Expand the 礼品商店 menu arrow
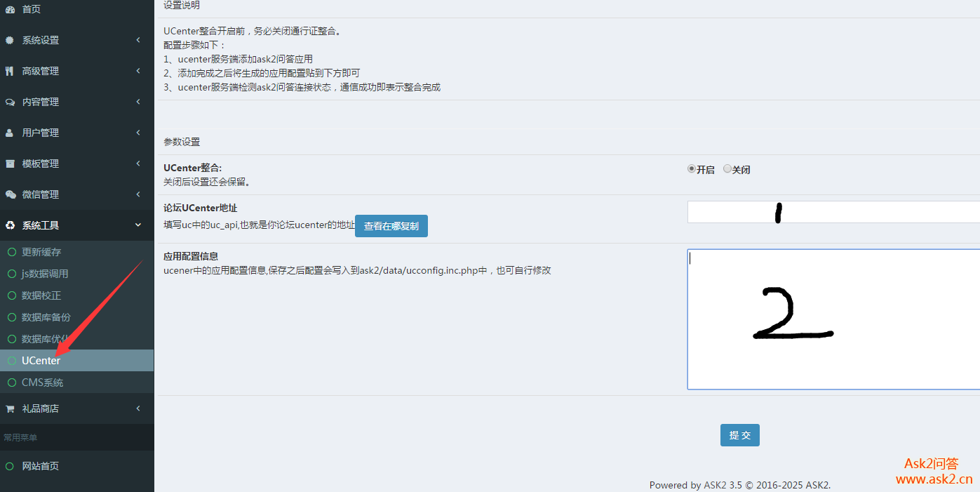Image resolution: width=980 pixels, height=492 pixels. (x=138, y=408)
